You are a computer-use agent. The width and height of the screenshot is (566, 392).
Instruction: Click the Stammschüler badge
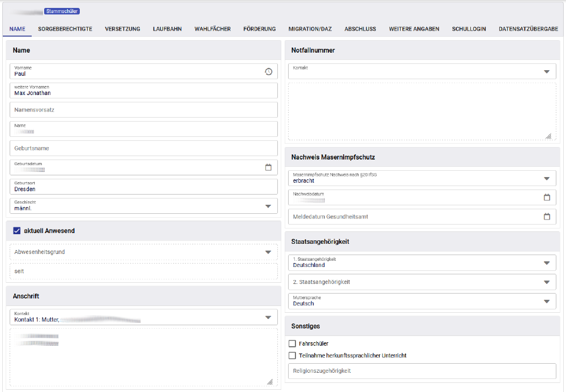pos(61,11)
